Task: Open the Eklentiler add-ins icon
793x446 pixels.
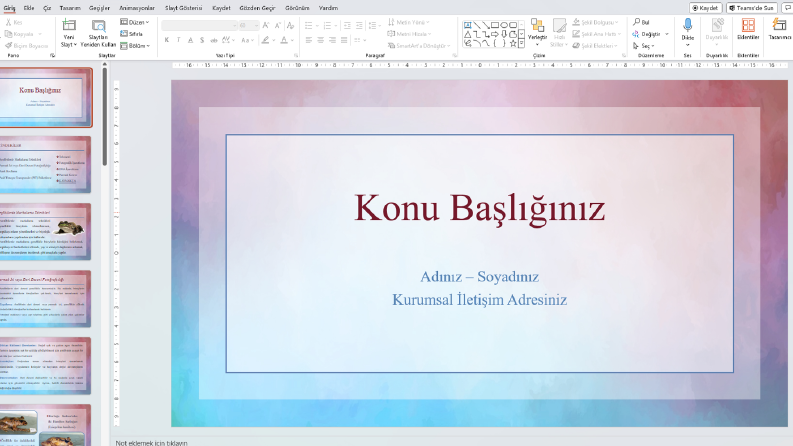Action: pyautogui.click(x=748, y=25)
